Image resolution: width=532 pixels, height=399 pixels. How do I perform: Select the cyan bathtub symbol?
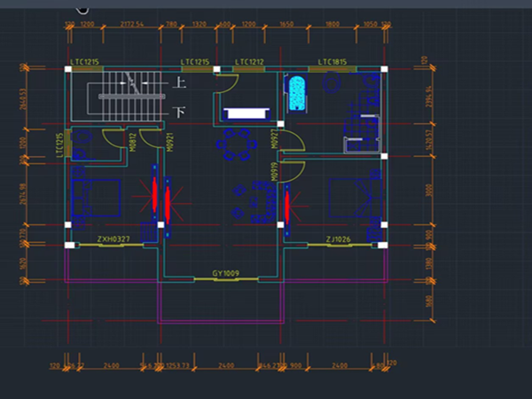click(296, 92)
